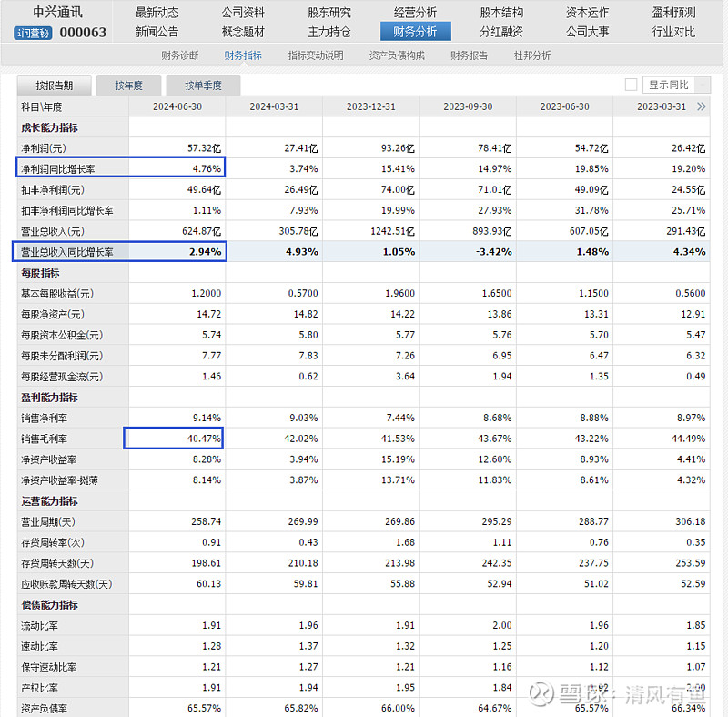Click the 净利润同比增长率 row label

click(x=57, y=169)
